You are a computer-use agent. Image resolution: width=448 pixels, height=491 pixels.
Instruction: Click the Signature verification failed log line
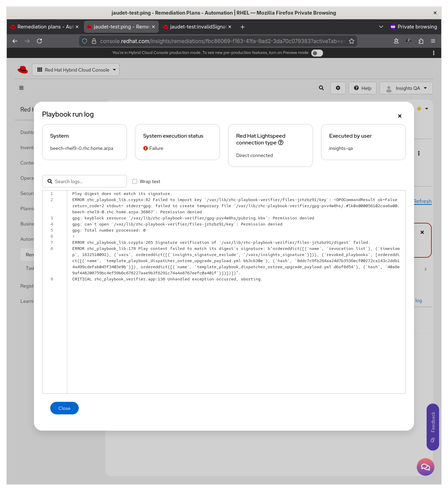tap(221, 242)
